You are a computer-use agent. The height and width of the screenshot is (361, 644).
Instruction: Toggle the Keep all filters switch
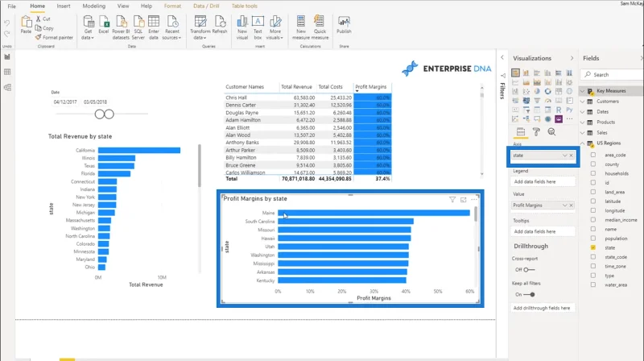click(529, 294)
